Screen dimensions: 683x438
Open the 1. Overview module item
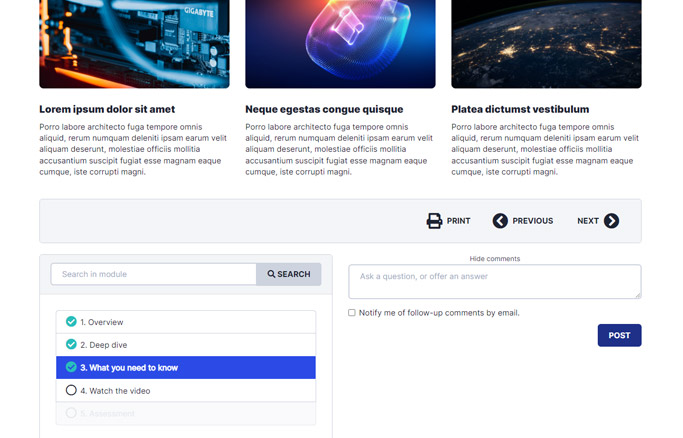coord(102,323)
